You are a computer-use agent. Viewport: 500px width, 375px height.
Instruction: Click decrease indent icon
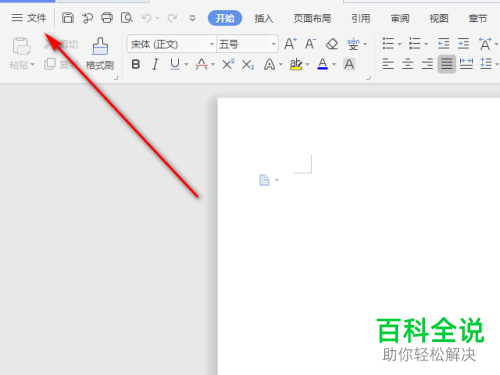[x=443, y=44]
